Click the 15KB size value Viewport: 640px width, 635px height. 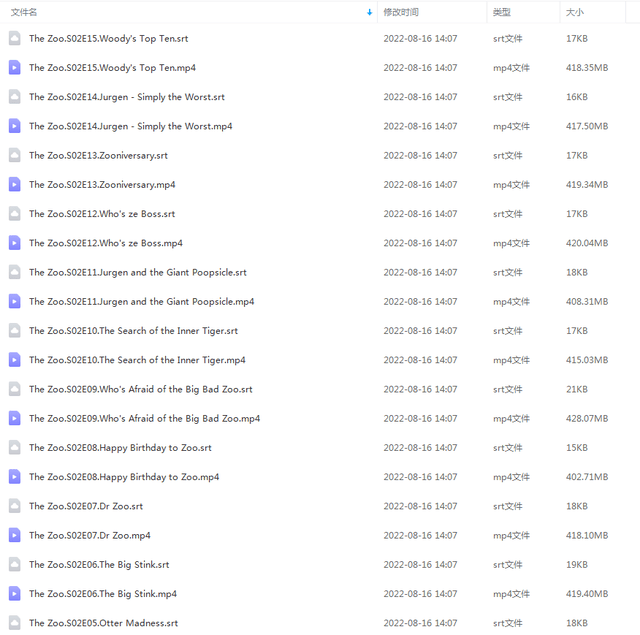coord(577,448)
